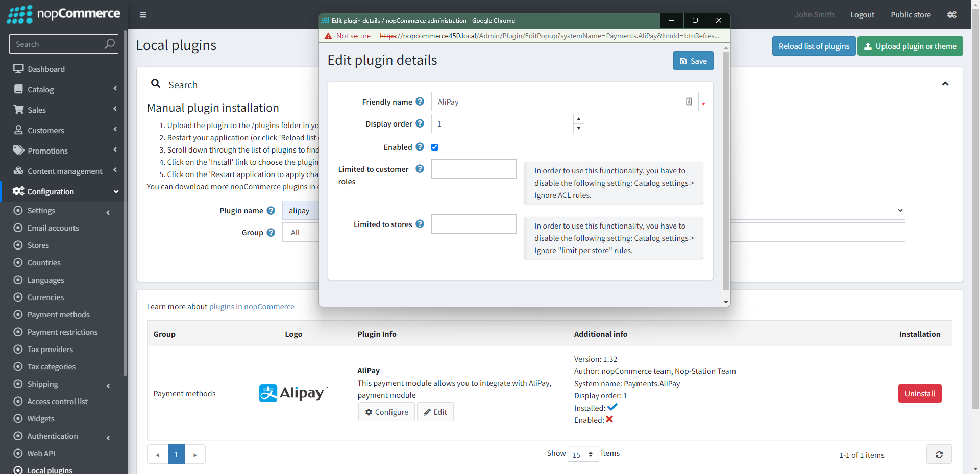Open the plugins in nopCommerce link
Screen dimensions: 980x474
click(252, 306)
